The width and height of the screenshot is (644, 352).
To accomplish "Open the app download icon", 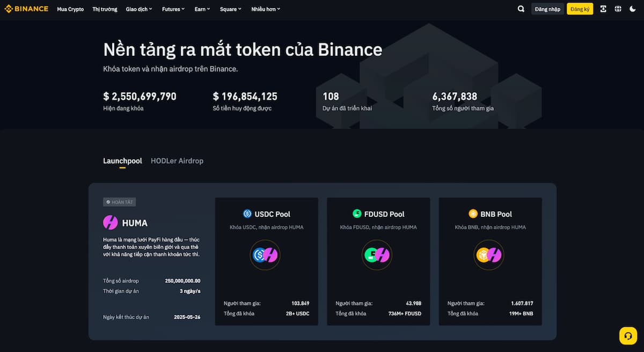I will pos(603,9).
